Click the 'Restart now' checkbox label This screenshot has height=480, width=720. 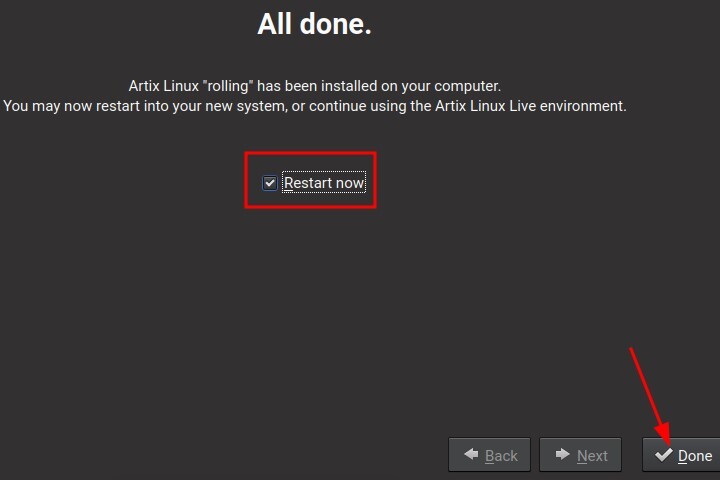(324, 183)
